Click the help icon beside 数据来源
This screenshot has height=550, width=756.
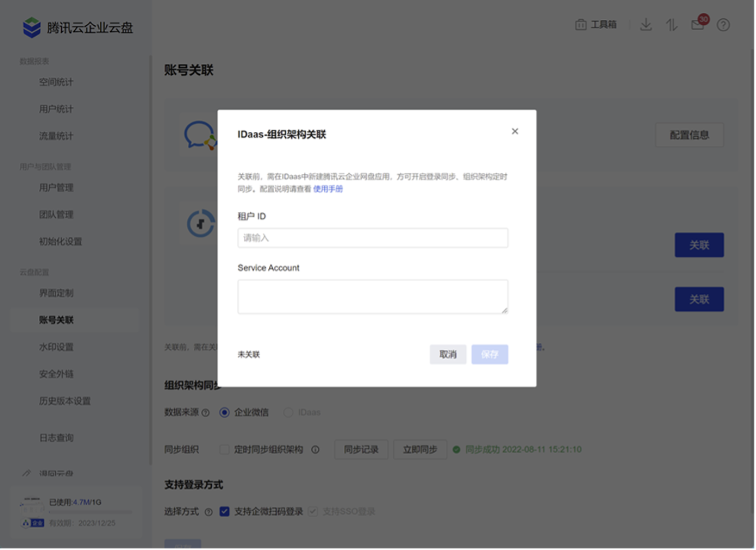(206, 413)
